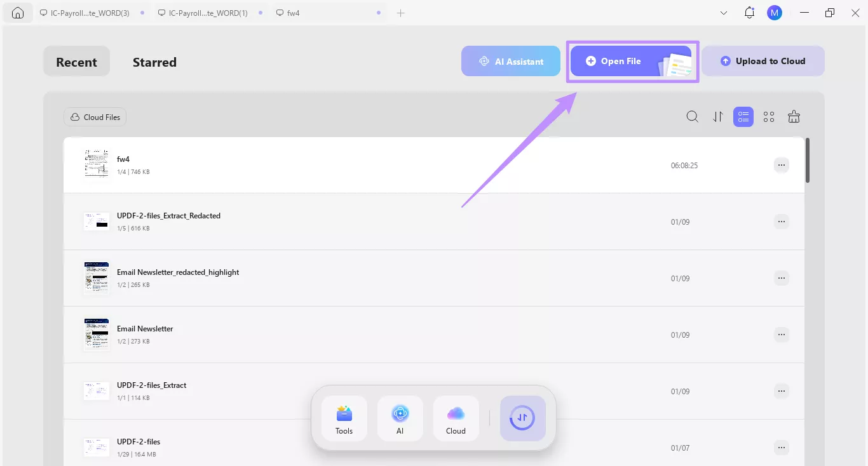Minimize the UPDF window

point(805,13)
